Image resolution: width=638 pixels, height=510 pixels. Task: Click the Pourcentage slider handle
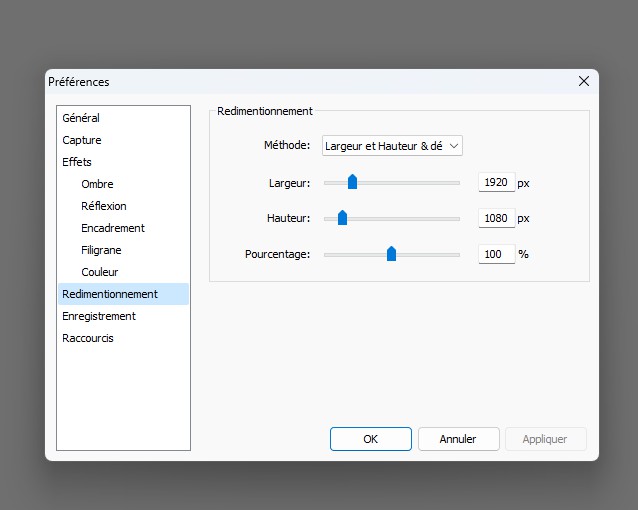(x=391, y=254)
